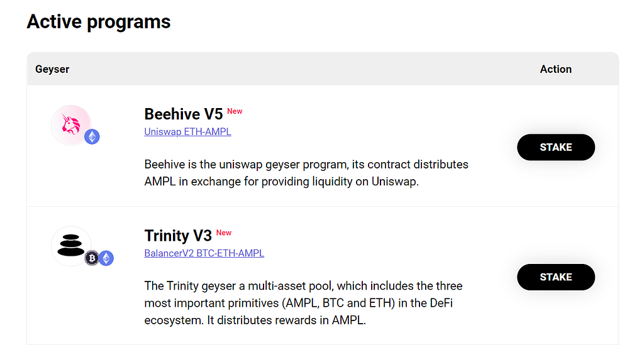The image size is (644, 345).
Task: Open the BalancerV2 BTC-ETH-AMPL link
Action: (204, 253)
